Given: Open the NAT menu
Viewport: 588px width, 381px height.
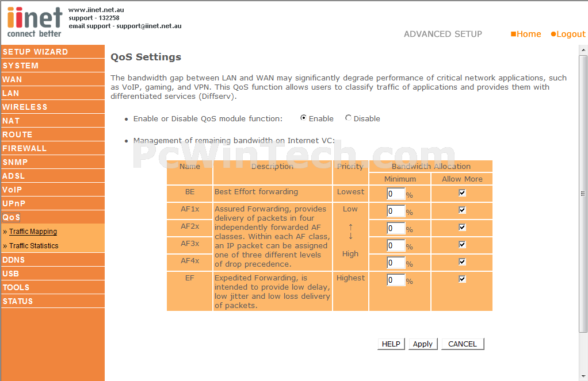Looking at the screenshot, I should pyautogui.click(x=52, y=121).
